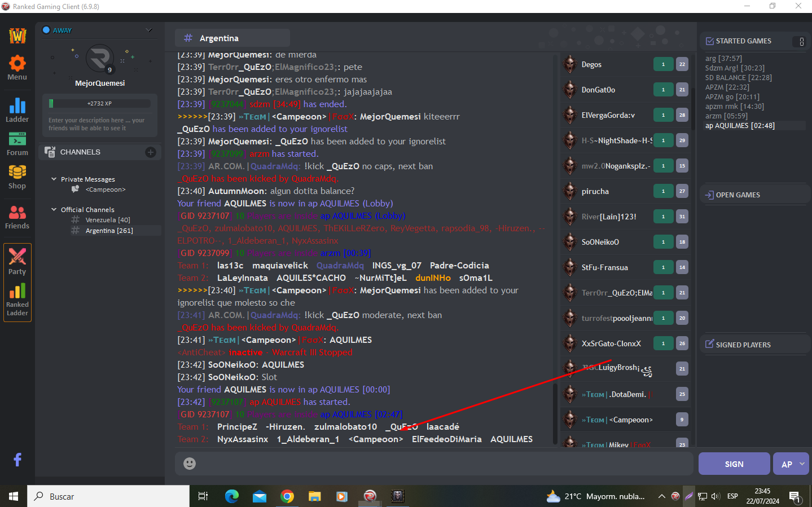Viewport: 812px width, 507px height.
Task: Select started game 'Sdzm Arg! [30:23]'
Action: pyautogui.click(x=735, y=68)
